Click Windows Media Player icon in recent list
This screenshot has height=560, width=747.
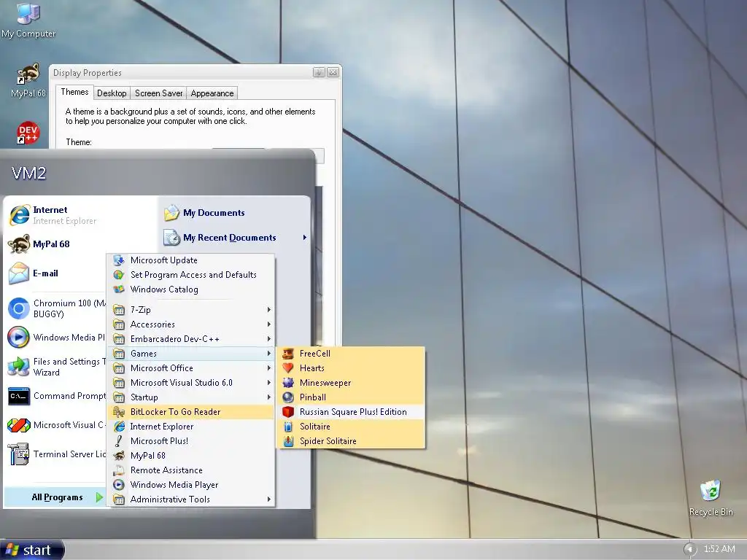19,337
